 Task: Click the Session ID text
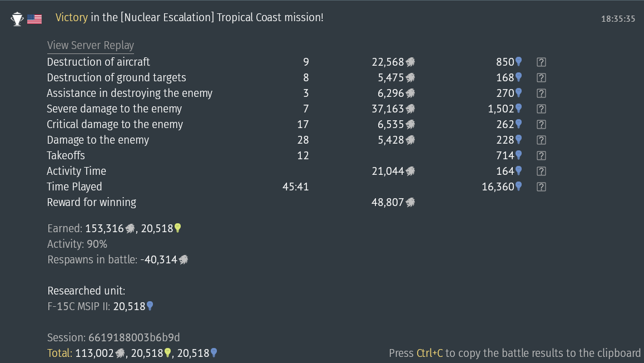pos(113,337)
